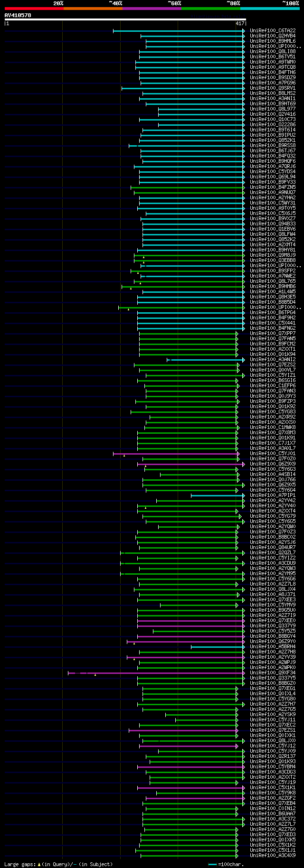Screen dimensions: 304x868
Task: Click the UniRef100_A8J371 hit label
Action: [273, 595]
